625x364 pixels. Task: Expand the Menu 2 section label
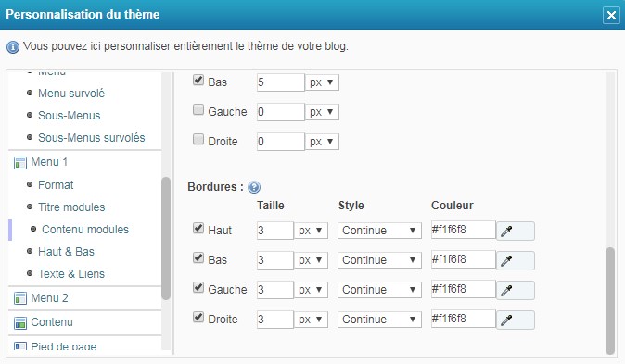pos(49,298)
